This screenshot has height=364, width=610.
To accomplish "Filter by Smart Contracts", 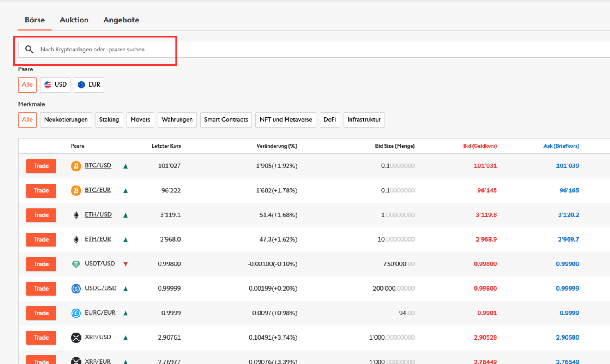I will click(x=226, y=120).
